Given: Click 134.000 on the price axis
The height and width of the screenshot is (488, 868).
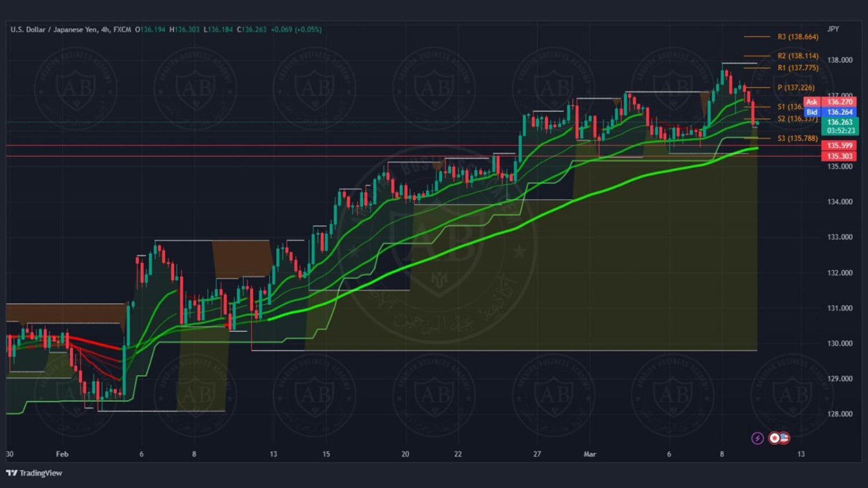Looking at the screenshot, I should 840,202.
